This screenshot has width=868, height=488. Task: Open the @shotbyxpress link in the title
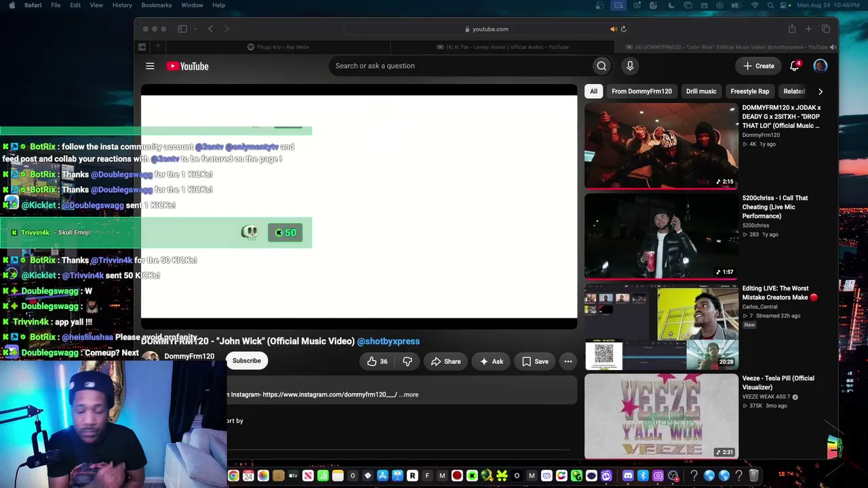pyautogui.click(x=389, y=342)
